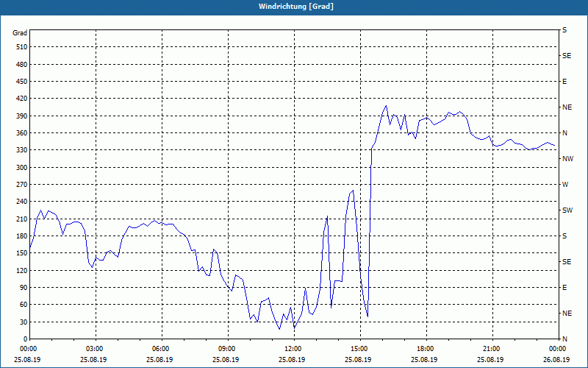Select the 12:00 time label
The height and width of the screenshot is (368, 588).
click(x=294, y=349)
